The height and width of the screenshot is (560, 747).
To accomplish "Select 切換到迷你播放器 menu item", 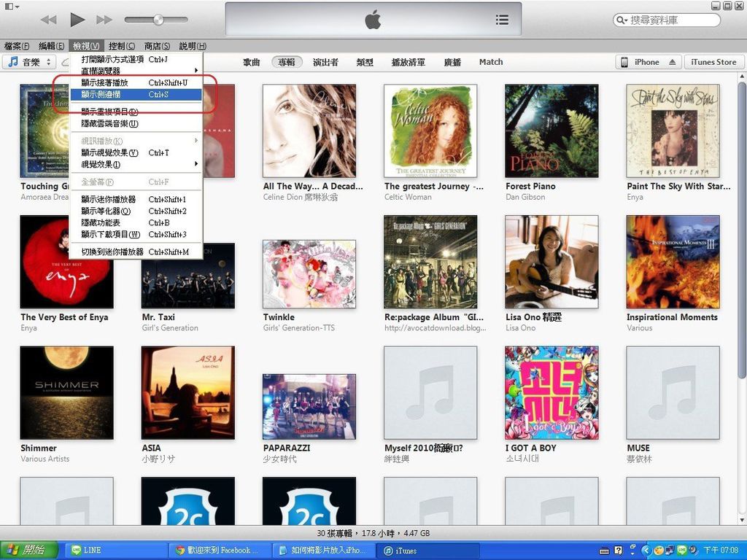I will [x=136, y=252].
